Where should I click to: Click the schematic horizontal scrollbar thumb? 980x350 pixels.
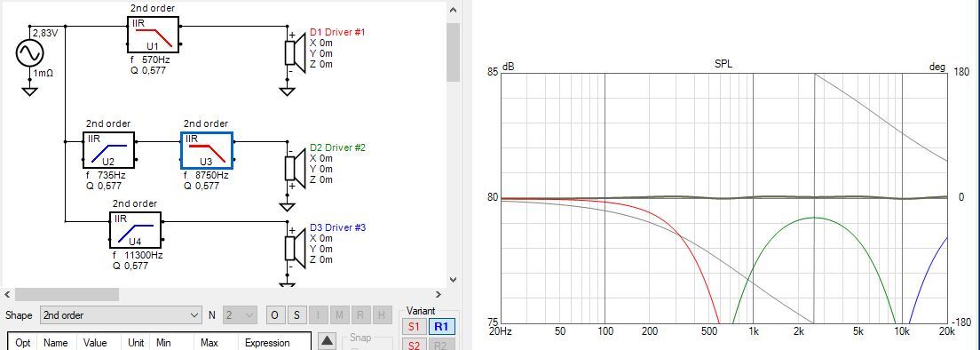click(x=67, y=294)
